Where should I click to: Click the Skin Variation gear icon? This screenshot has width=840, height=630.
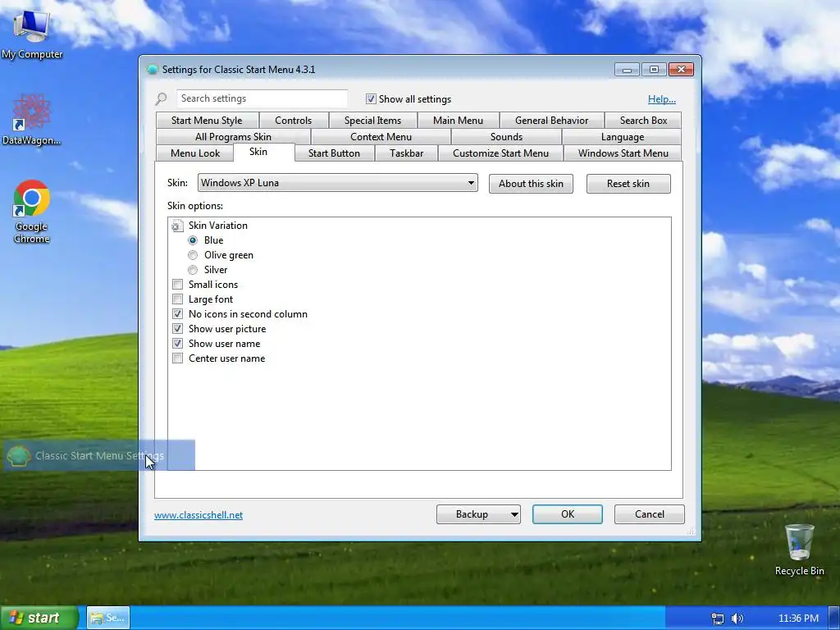[x=177, y=226]
